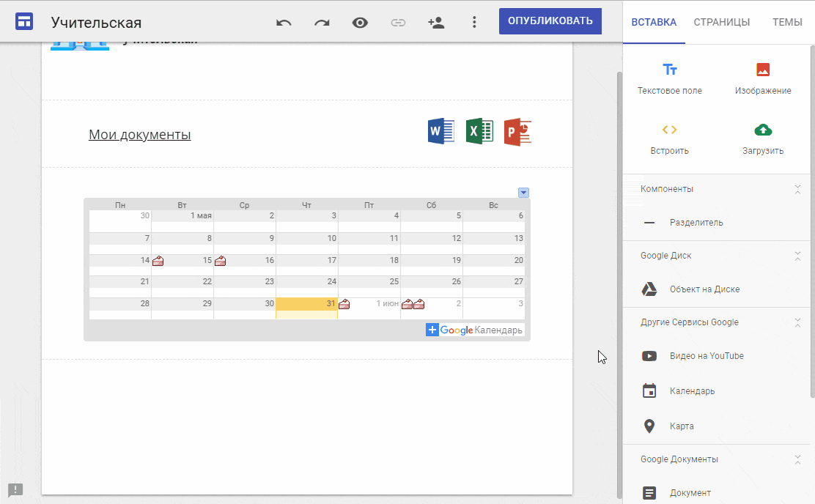Click calendar date 24
Image resolution: width=815 pixels, height=504 pixels.
[x=306, y=286]
